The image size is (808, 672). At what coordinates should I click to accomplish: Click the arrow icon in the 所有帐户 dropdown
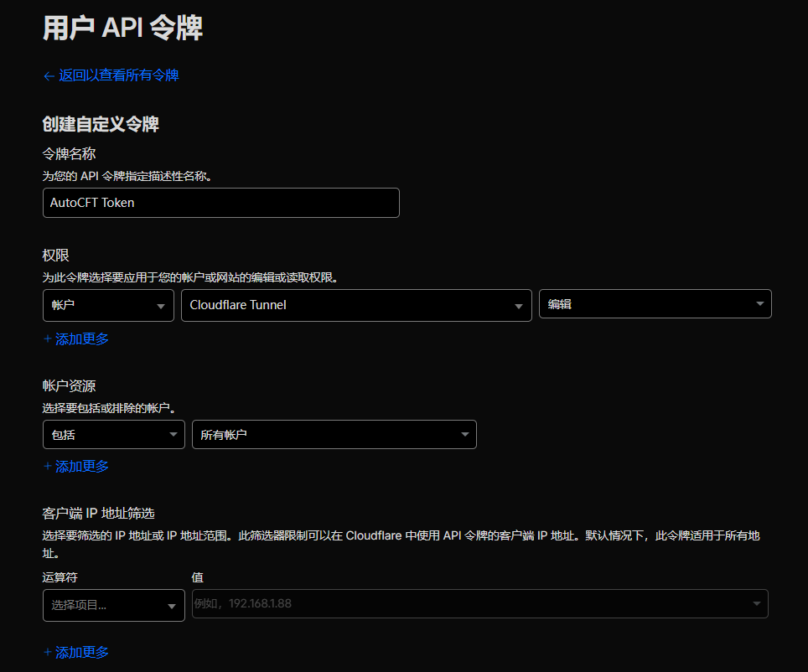(x=464, y=435)
